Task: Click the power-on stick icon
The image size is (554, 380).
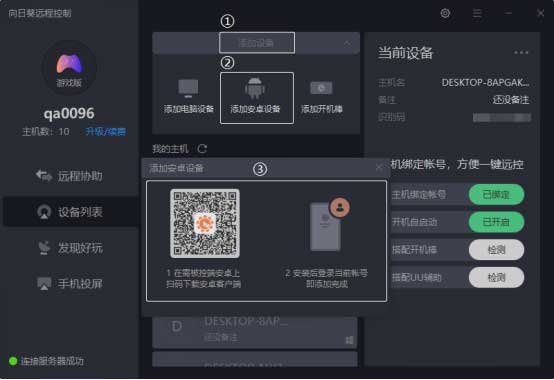Action: pyautogui.click(x=321, y=88)
